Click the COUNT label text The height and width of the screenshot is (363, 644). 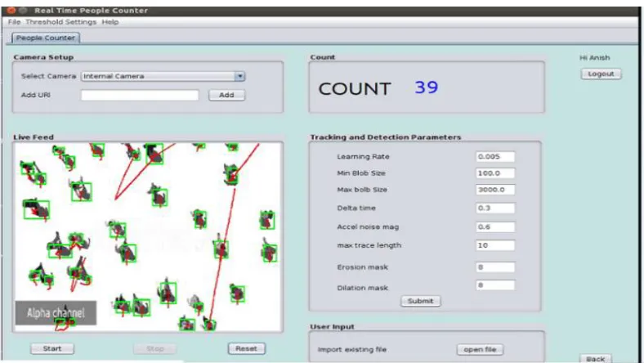pyautogui.click(x=355, y=89)
